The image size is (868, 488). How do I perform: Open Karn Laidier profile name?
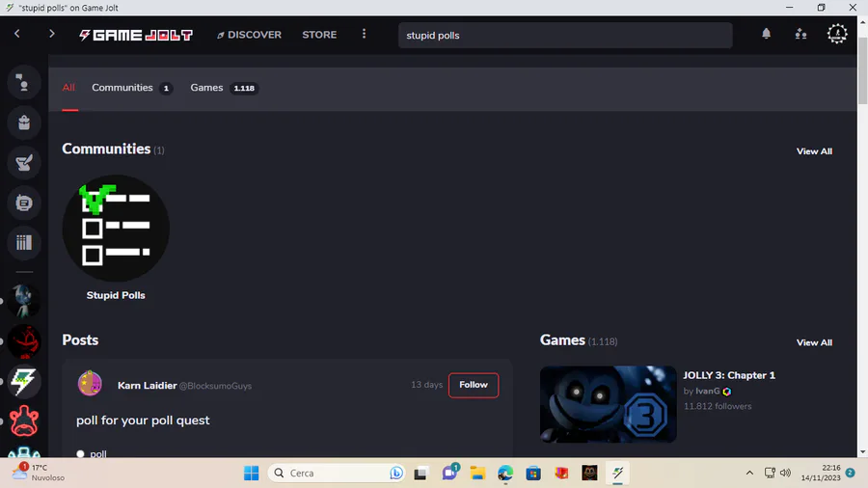[147, 386]
